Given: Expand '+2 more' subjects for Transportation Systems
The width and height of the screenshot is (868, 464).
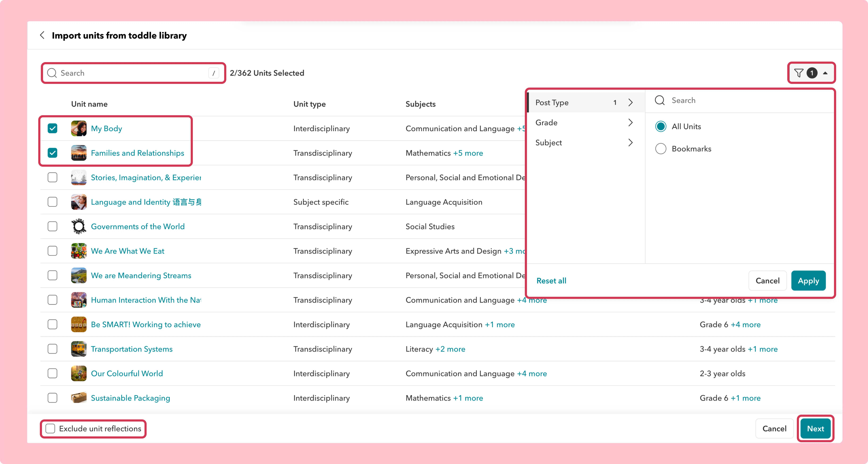Looking at the screenshot, I should [450, 349].
